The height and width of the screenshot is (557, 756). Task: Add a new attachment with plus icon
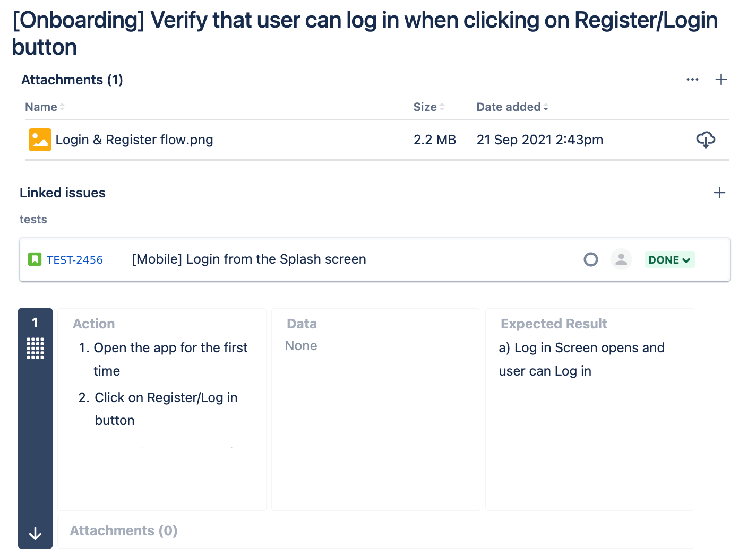721,80
